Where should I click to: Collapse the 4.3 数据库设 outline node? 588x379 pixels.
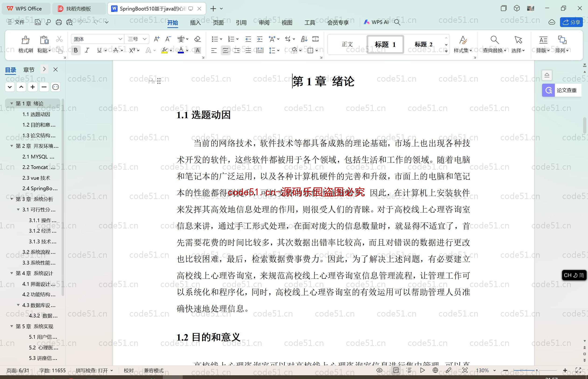click(18, 305)
